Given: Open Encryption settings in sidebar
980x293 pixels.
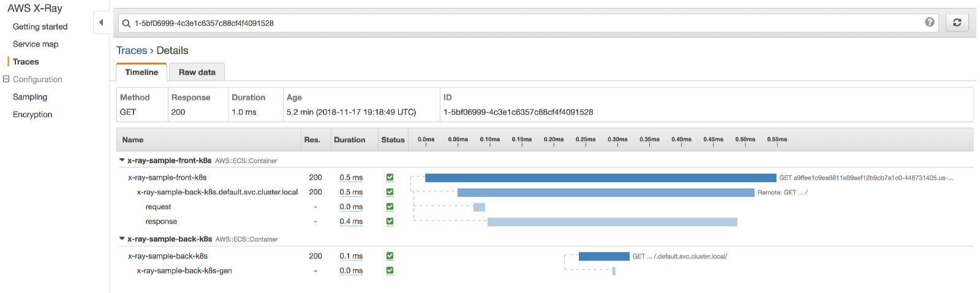Looking at the screenshot, I should 32,115.
